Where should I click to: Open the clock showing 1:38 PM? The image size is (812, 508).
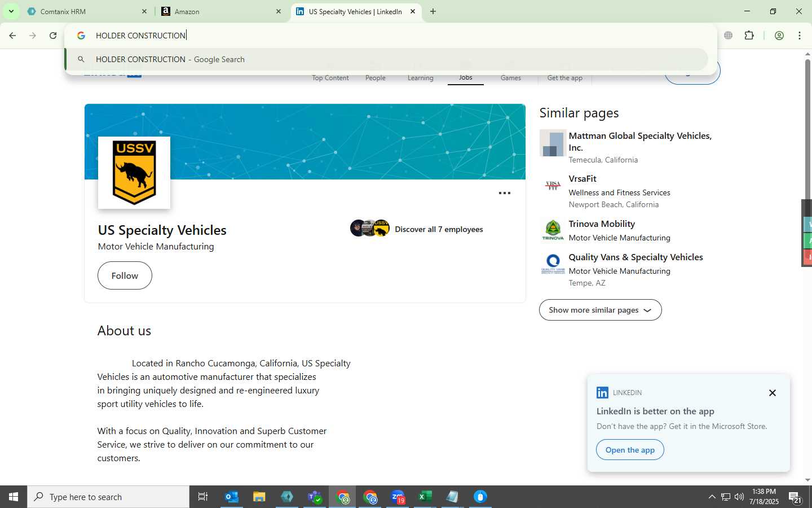(764, 497)
